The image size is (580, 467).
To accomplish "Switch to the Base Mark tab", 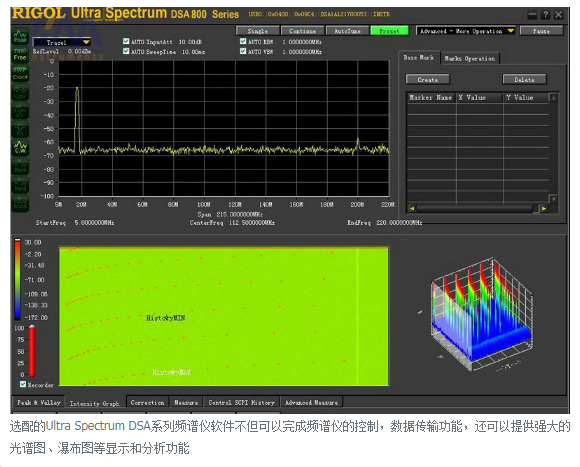I will (419, 58).
